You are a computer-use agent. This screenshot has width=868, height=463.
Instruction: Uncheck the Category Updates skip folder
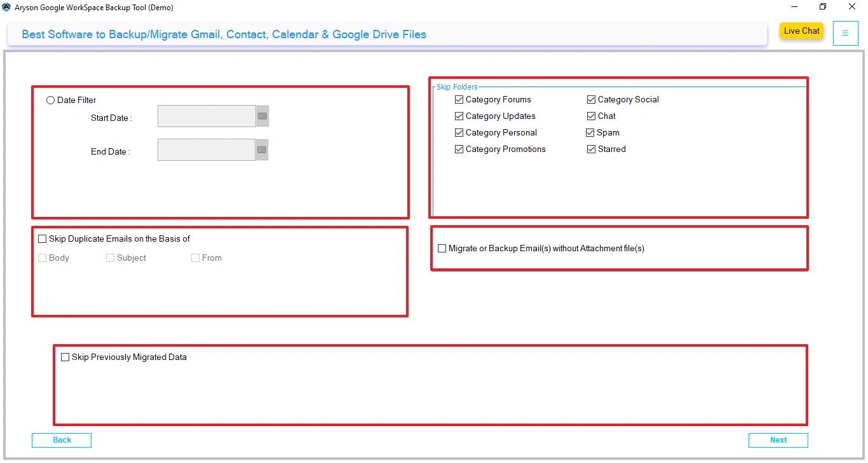click(x=459, y=116)
